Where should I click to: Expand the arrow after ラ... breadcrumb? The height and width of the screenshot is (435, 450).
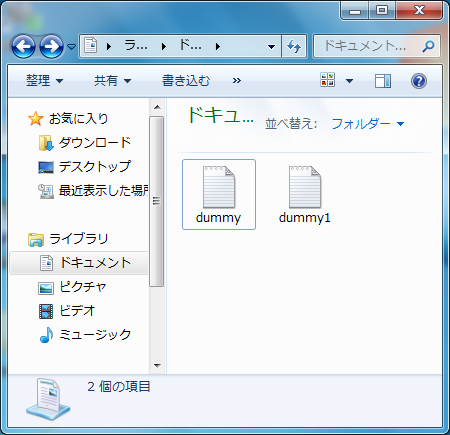pyautogui.click(x=164, y=46)
